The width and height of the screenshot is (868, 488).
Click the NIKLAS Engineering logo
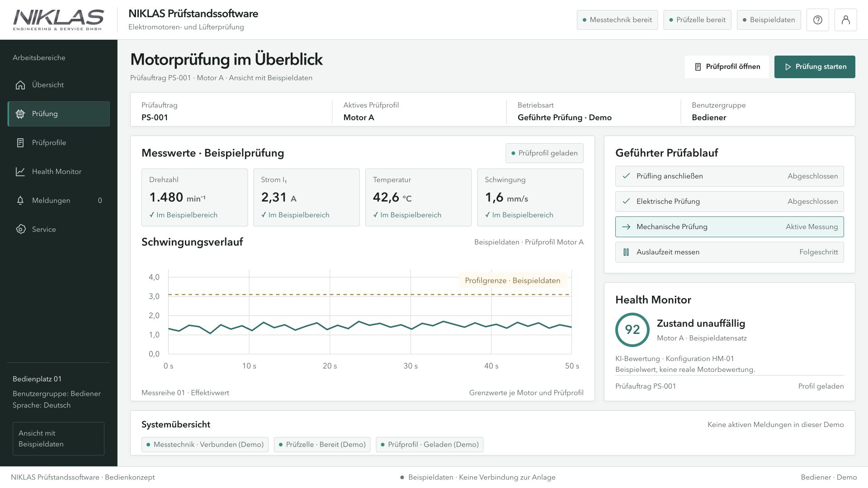coord(58,20)
